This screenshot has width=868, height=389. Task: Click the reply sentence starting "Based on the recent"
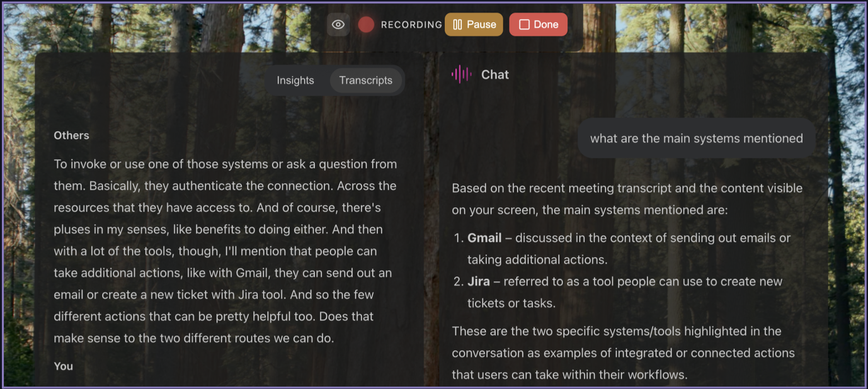point(627,188)
